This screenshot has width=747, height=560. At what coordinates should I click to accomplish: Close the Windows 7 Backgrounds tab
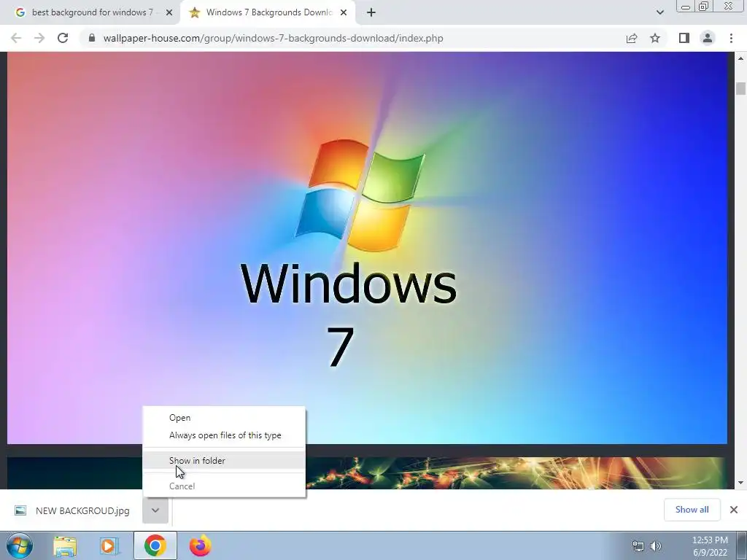pyautogui.click(x=344, y=13)
